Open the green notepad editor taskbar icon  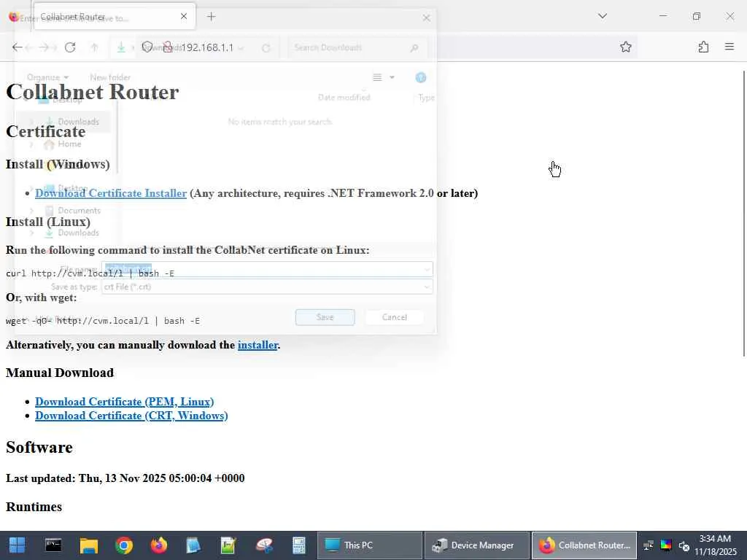pos(228,545)
